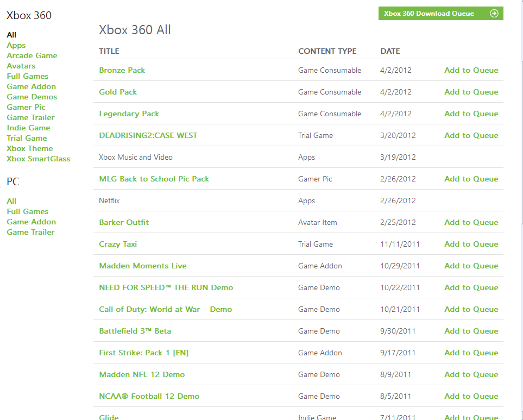This screenshot has width=523, height=420.
Task: Open the Barker Outfit title
Action: click(124, 222)
